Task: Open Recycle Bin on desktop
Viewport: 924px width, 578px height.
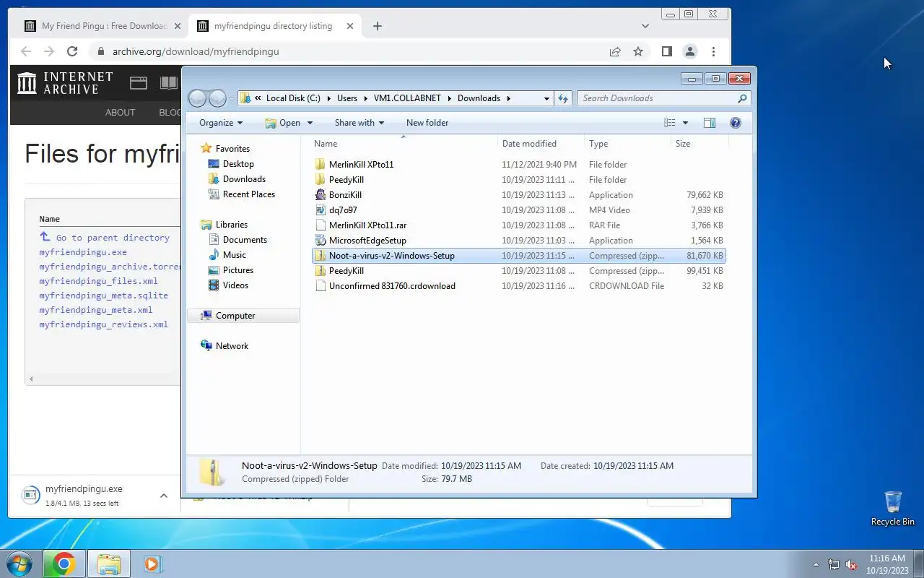Action: point(893,508)
